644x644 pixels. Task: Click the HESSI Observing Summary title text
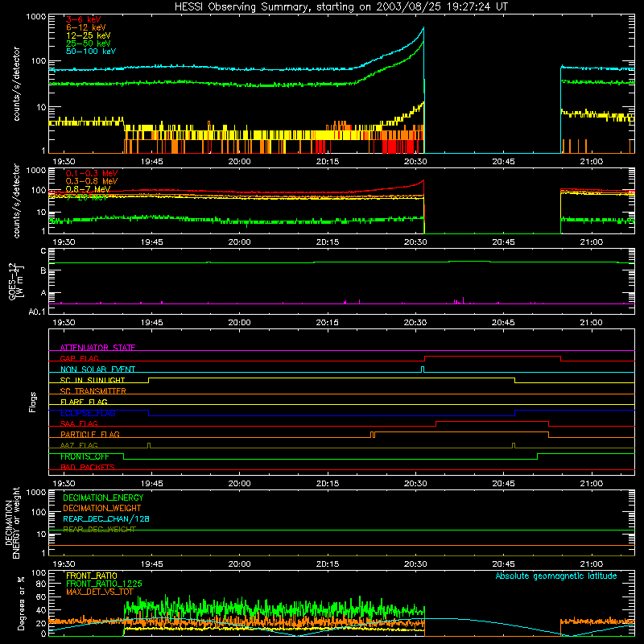pos(341,7)
